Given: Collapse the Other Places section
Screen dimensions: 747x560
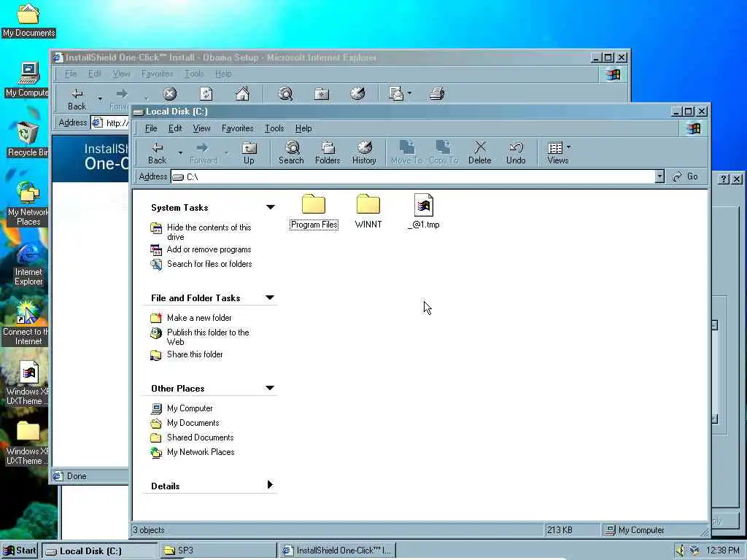Looking at the screenshot, I should pyautogui.click(x=270, y=388).
